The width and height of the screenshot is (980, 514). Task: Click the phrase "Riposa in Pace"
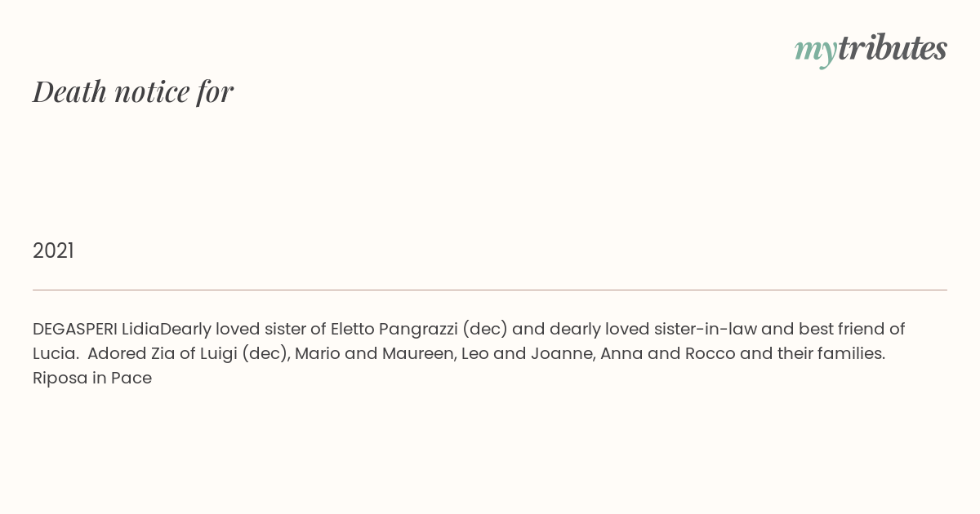(92, 378)
